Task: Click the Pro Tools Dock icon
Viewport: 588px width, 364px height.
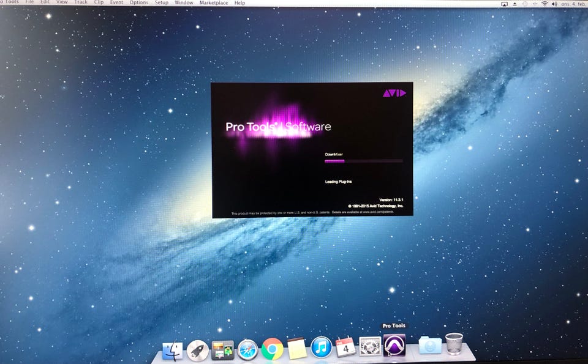Action: pyautogui.click(x=394, y=345)
